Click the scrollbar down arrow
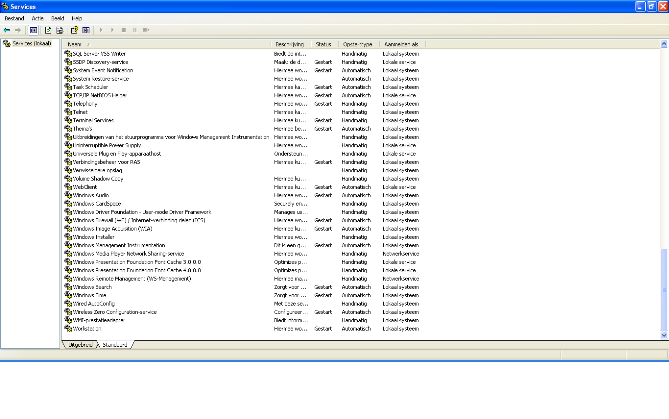The width and height of the screenshot is (669, 419). [x=664, y=335]
